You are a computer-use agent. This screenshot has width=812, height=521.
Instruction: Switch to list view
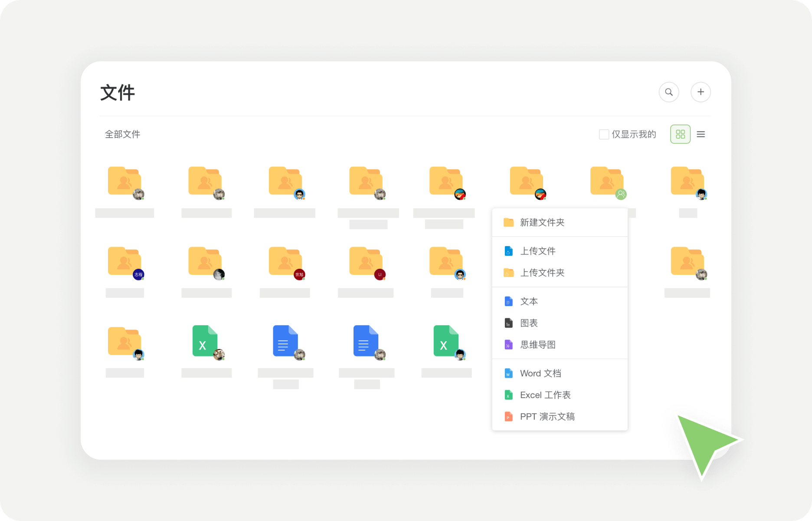click(701, 134)
